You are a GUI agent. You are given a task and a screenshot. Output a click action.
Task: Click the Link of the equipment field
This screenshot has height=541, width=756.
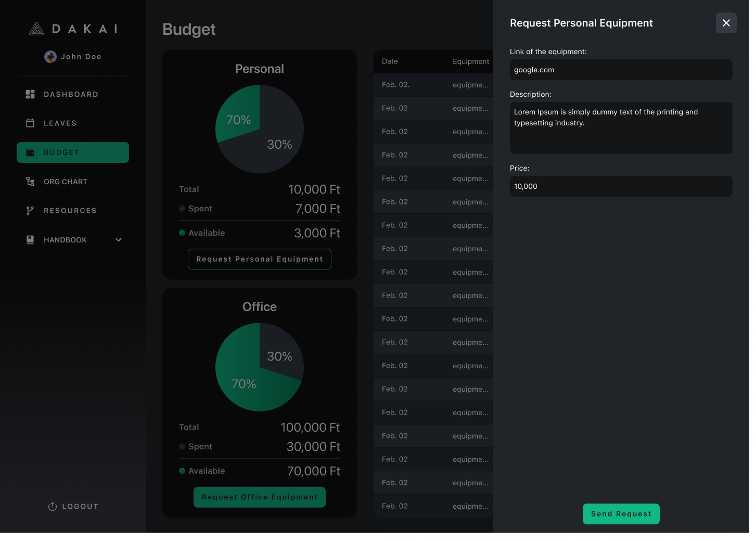tap(621, 70)
